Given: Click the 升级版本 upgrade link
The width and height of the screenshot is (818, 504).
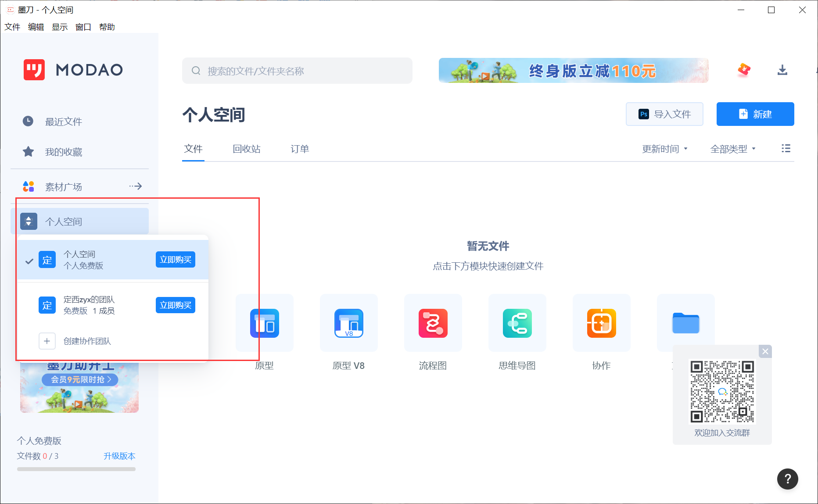Looking at the screenshot, I should tap(119, 456).
